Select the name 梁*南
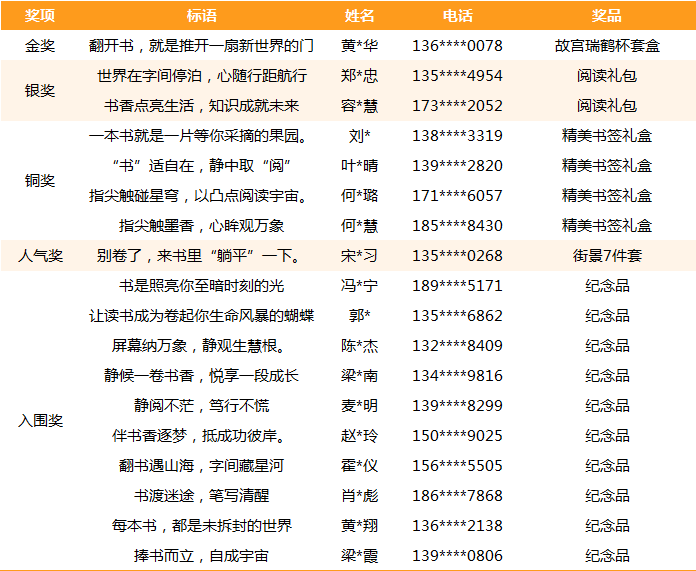 360,376
